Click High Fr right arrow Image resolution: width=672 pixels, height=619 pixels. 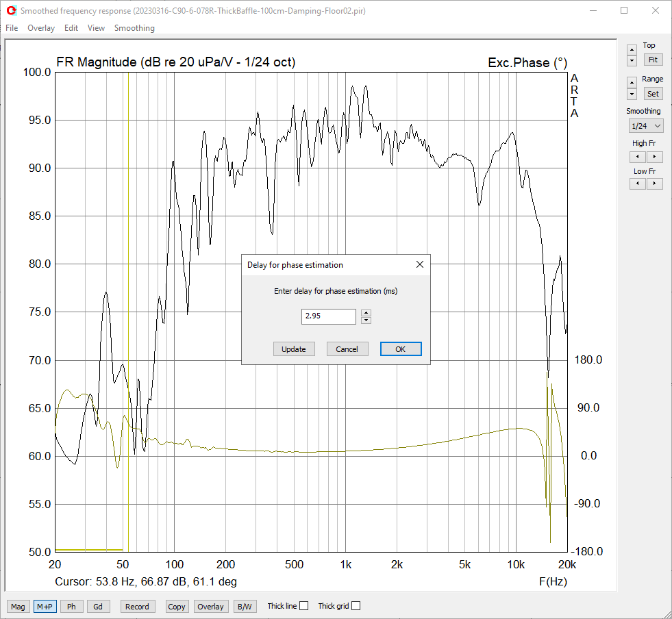(654, 157)
